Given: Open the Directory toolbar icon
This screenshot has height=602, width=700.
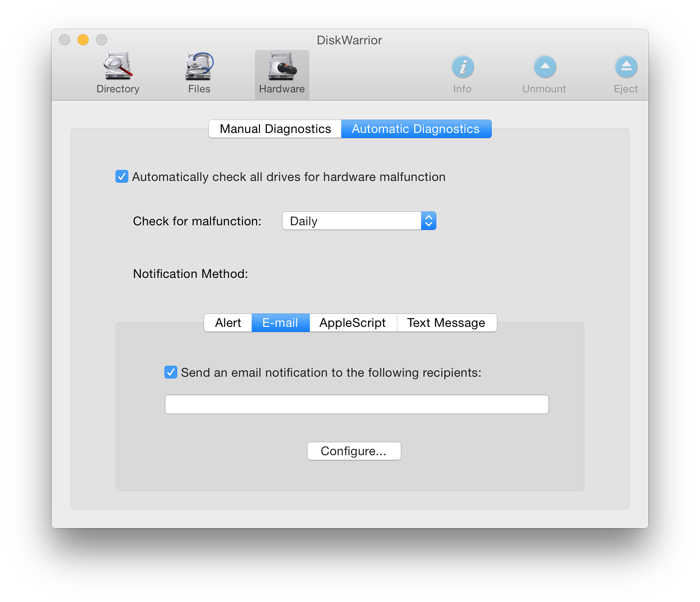Looking at the screenshot, I should pyautogui.click(x=118, y=74).
